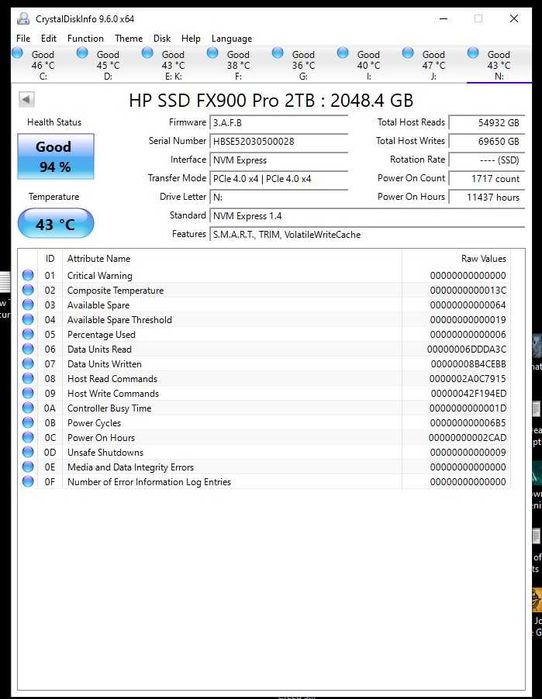The image size is (542, 699).
Task: Click the status dot for Available Spare Threshold
Action: [28, 319]
